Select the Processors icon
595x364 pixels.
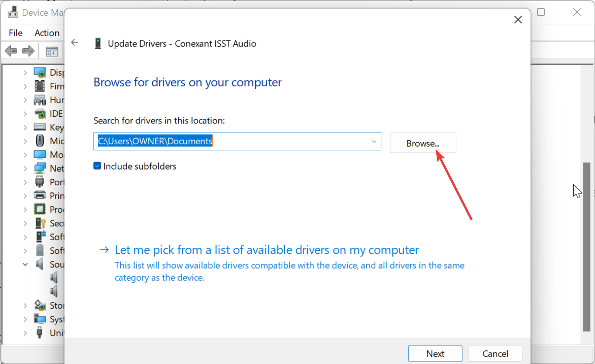pyautogui.click(x=40, y=209)
